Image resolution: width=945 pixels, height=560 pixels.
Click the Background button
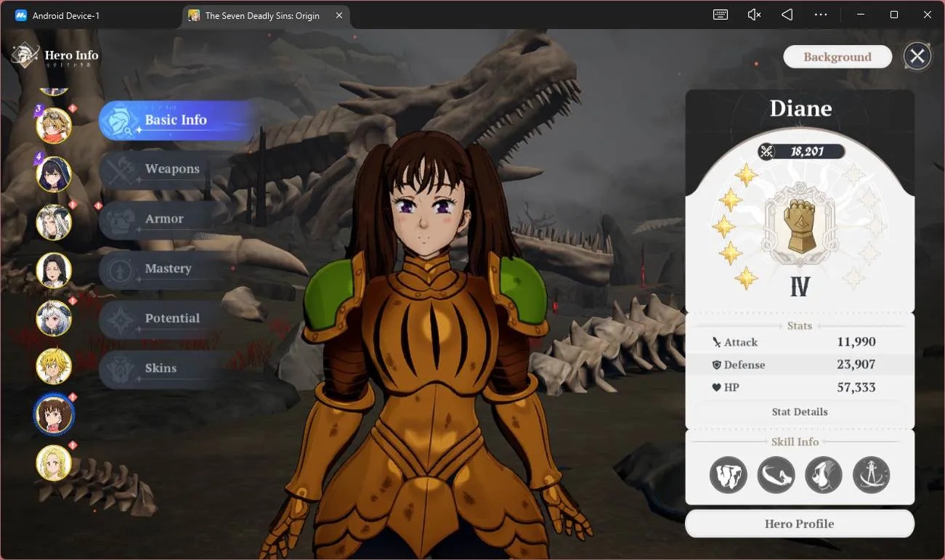pos(837,57)
